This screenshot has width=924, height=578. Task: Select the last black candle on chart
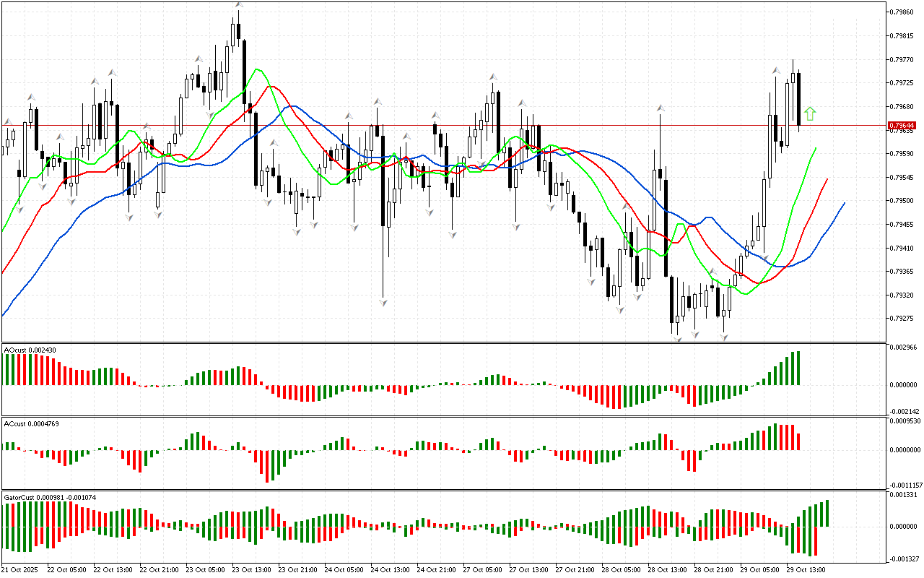click(798, 99)
